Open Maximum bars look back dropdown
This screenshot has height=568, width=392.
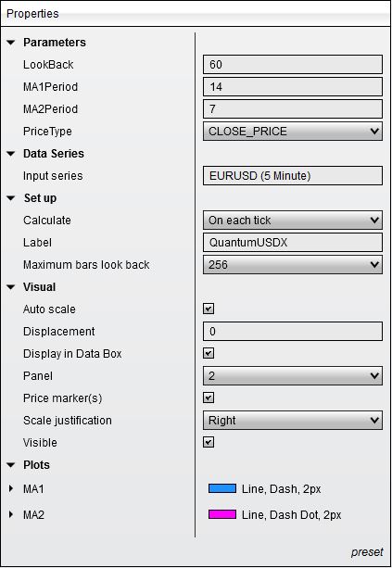[x=292, y=265]
